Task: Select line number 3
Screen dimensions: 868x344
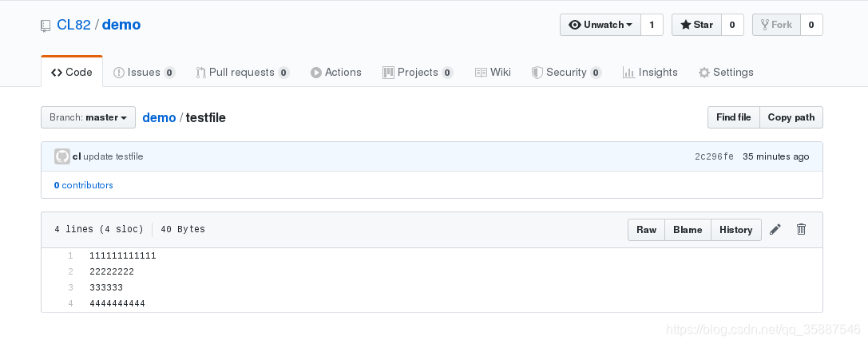Action: pos(70,287)
